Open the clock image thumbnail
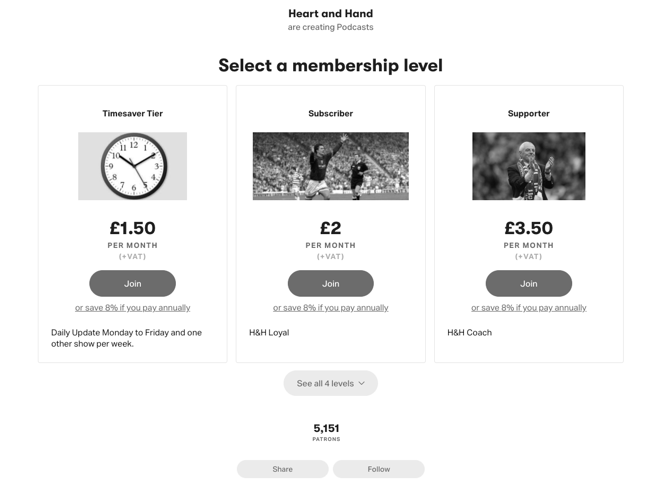The width and height of the screenshot is (669, 490). [x=132, y=166]
